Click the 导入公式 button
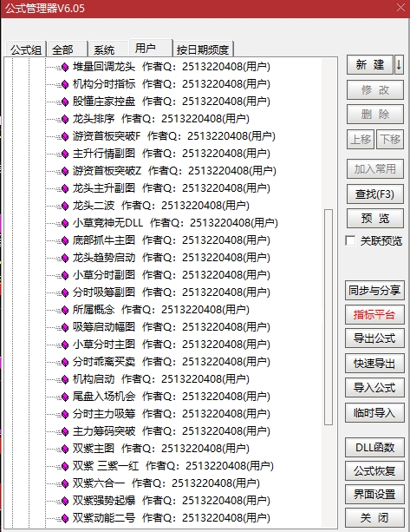This screenshot has height=532, width=410. (374, 387)
